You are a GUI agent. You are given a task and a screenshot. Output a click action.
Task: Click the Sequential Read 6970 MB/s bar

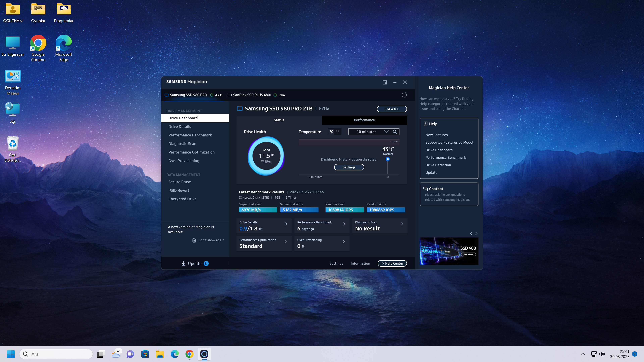[258, 210]
